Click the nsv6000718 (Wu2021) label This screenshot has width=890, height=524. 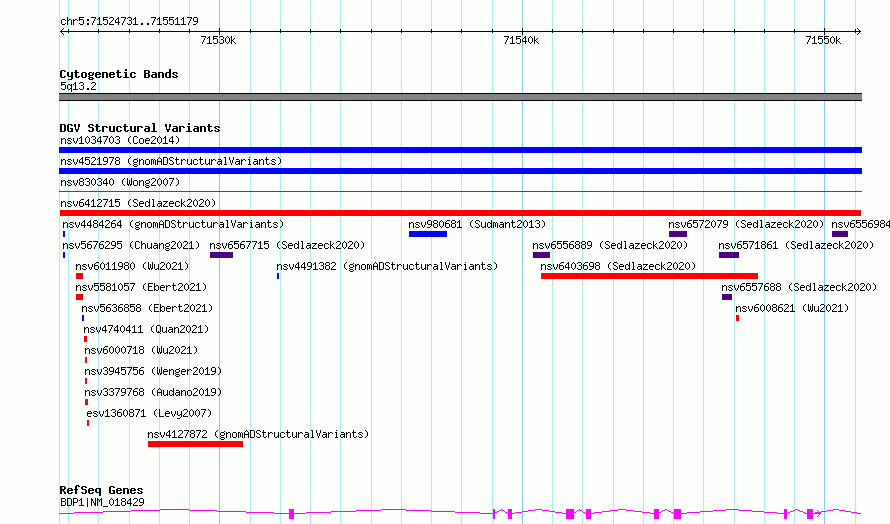(x=141, y=350)
